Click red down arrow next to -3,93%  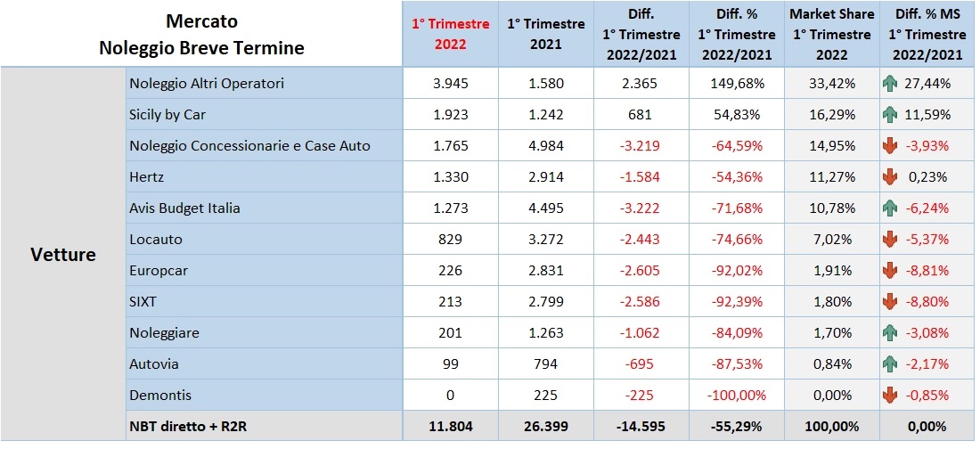(x=891, y=146)
